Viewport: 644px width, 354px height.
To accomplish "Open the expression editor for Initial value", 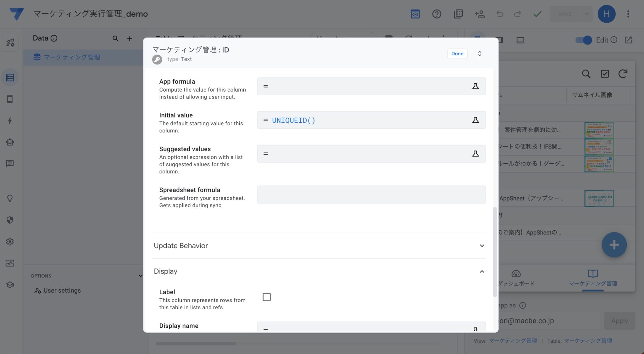I will point(476,120).
